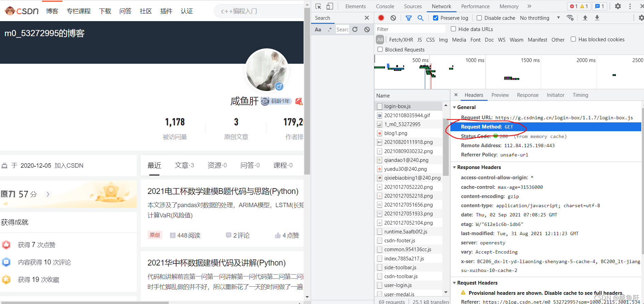644x304 pixels.
Task: Open the Memory tab
Action: coord(509,6)
